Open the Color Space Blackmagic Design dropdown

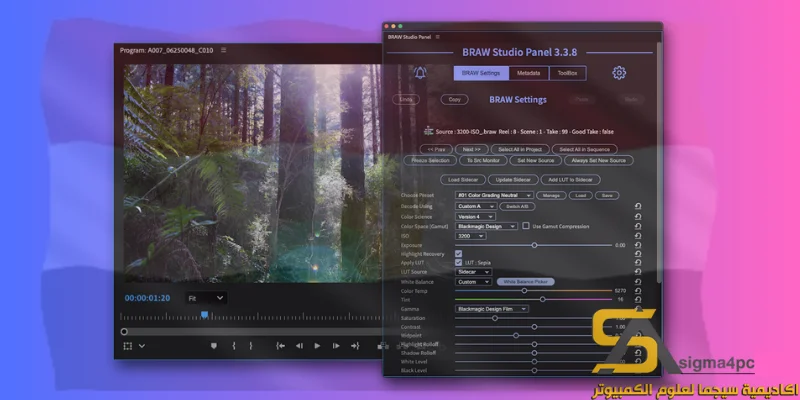pyautogui.click(x=486, y=226)
